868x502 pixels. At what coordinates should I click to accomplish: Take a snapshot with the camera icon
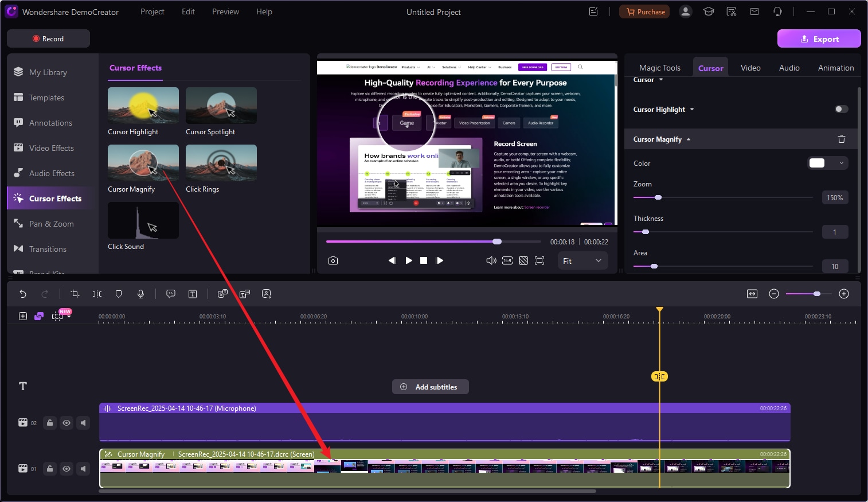click(333, 260)
